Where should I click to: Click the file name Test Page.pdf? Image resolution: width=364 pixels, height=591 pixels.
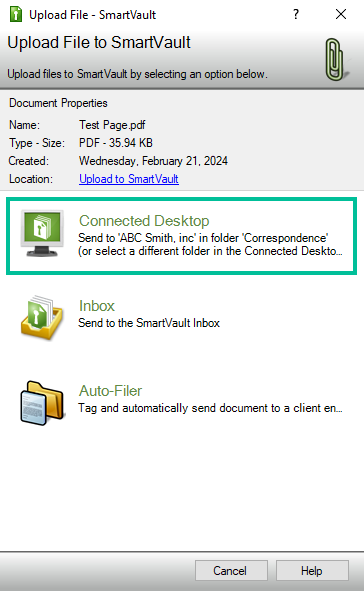[112, 125]
